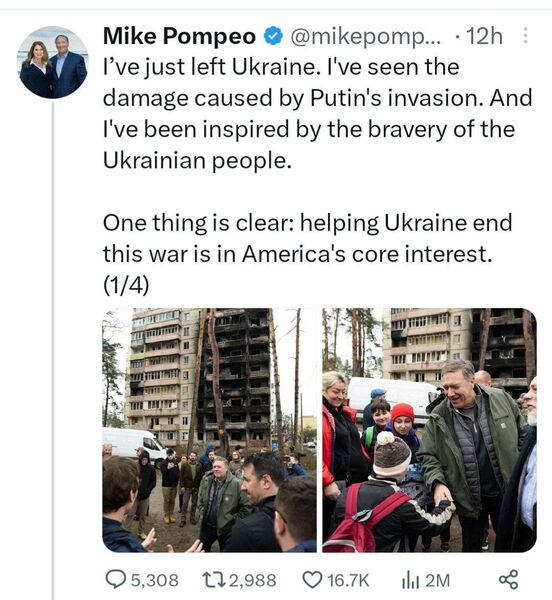Viewport: 552px width, 600px height.
Task: Click the blue verified checkmark badge
Action: click(x=272, y=36)
